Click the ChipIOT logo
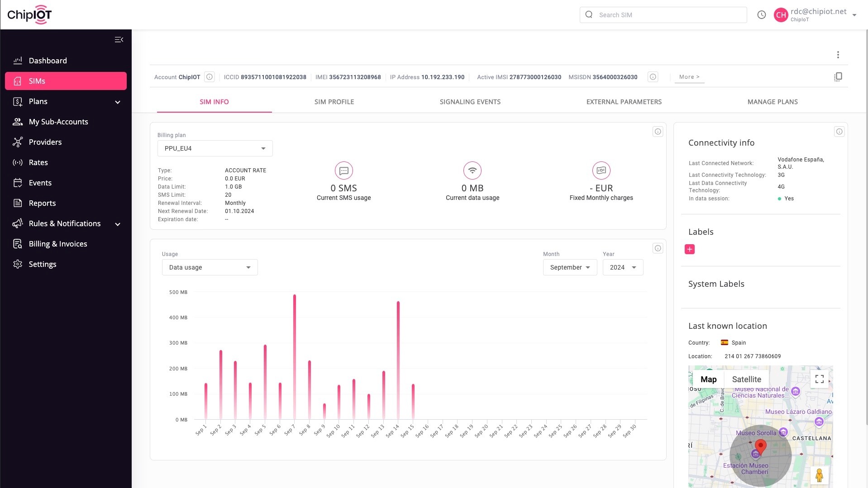 (29, 14)
